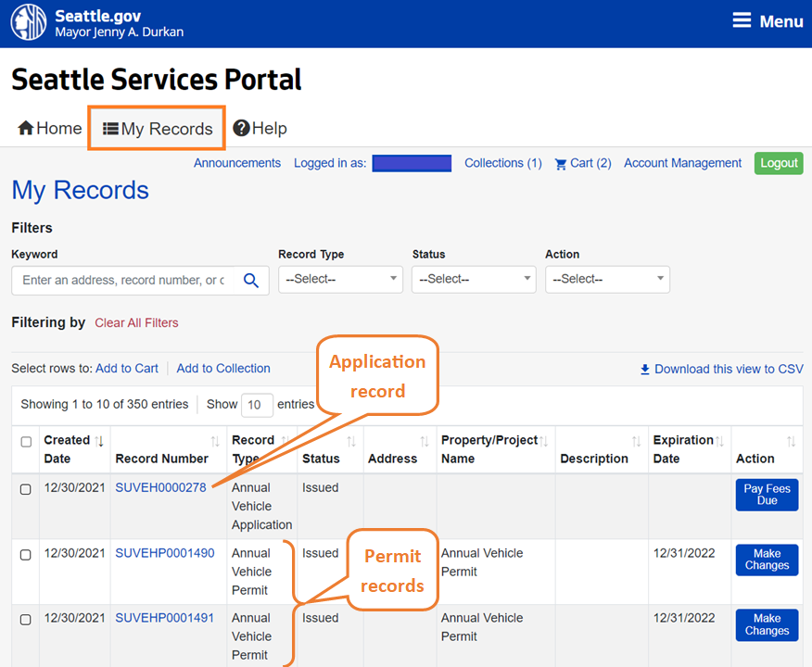Viewport: 812px width, 667px height.
Task: Open the Clear All Filters link
Action: (x=136, y=323)
